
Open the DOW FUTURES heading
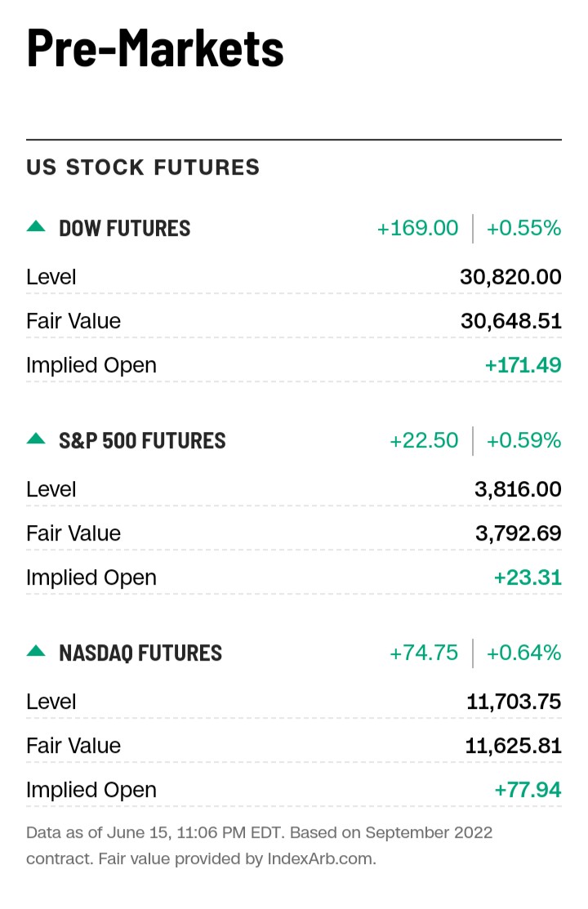pyautogui.click(x=124, y=229)
